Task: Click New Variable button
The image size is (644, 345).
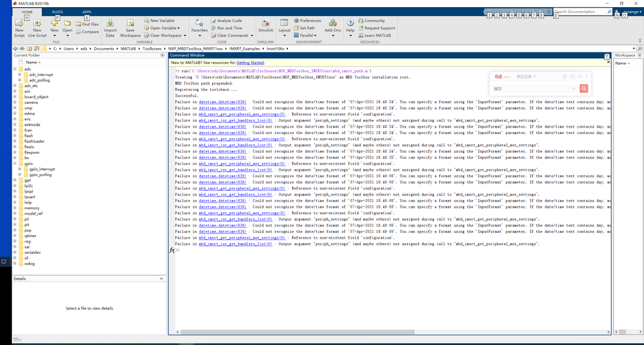Action: 159,21
